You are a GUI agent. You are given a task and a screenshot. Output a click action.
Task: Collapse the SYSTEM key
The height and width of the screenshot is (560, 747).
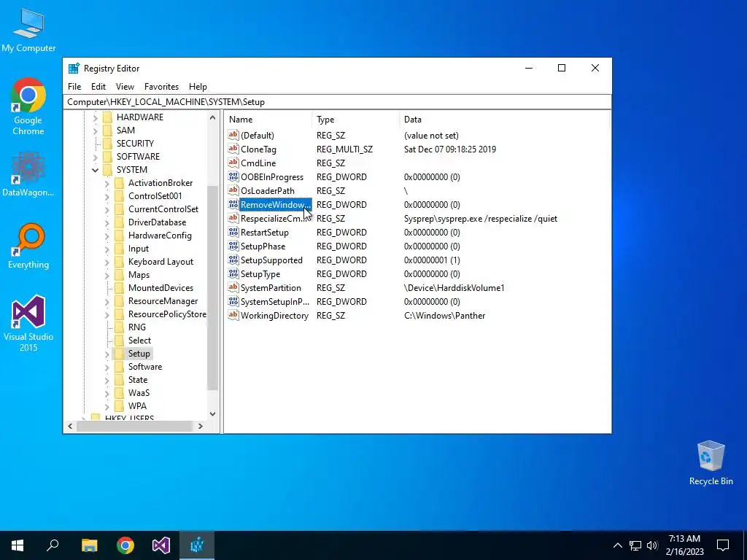click(95, 170)
